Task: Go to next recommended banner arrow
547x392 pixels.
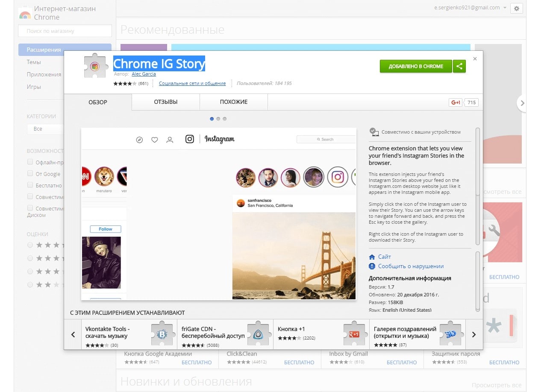Action: tap(522, 103)
